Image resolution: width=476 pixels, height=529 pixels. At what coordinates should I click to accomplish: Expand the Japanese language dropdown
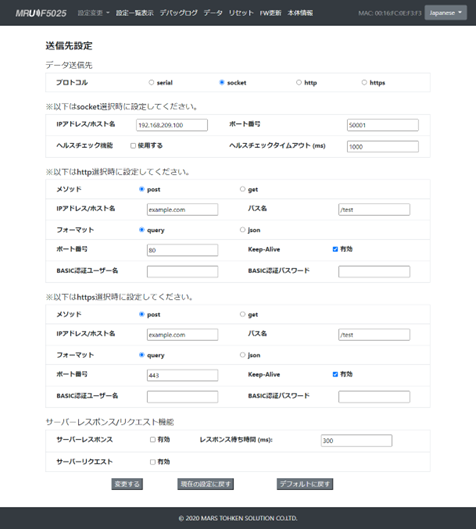pos(446,13)
